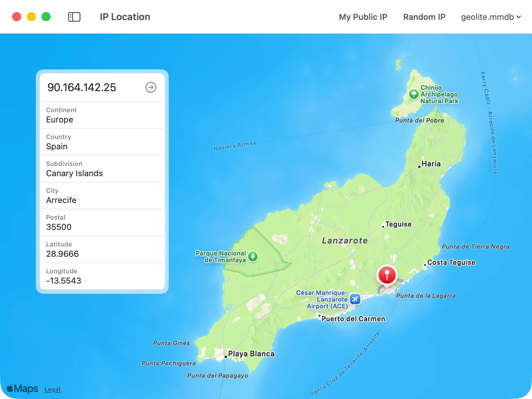Click the Latitude value 28.9666

tap(63, 254)
